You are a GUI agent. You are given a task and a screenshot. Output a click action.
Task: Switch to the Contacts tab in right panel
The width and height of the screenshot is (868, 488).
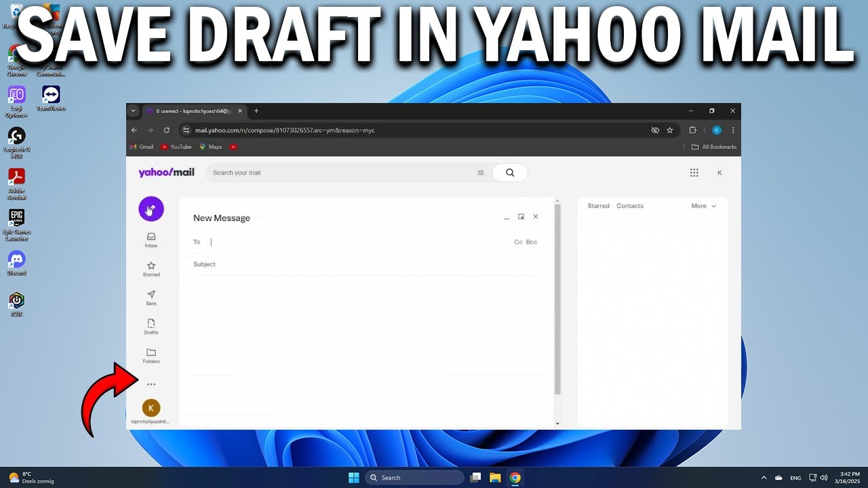pos(630,206)
